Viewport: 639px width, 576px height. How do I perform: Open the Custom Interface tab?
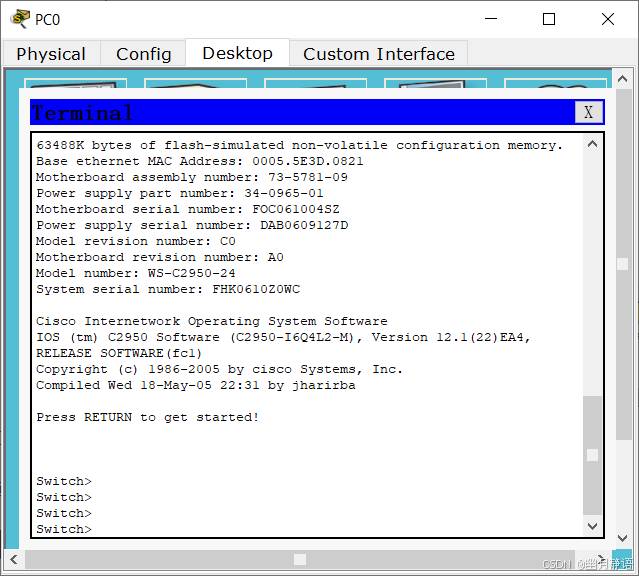coord(379,54)
